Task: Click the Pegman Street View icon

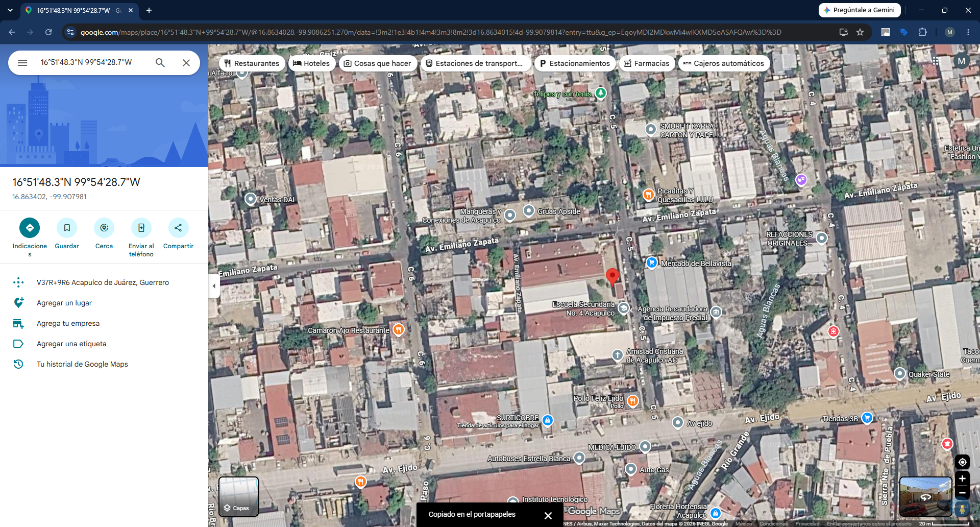Action: click(x=962, y=509)
